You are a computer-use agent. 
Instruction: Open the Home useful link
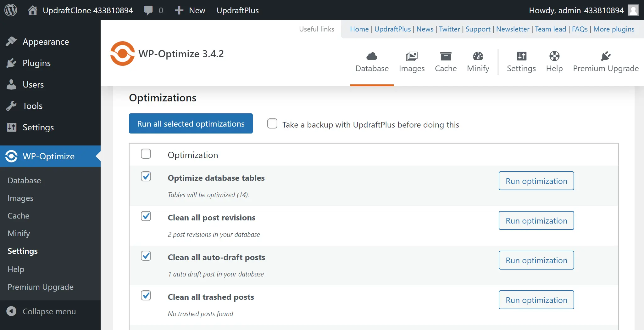click(x=359, y=29)
